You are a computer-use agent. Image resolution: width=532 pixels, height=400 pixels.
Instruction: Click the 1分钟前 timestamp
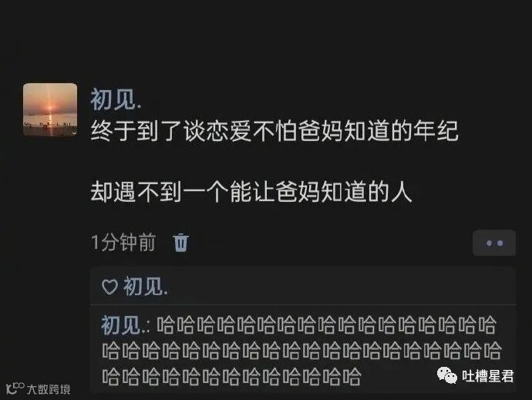[123, 243]
